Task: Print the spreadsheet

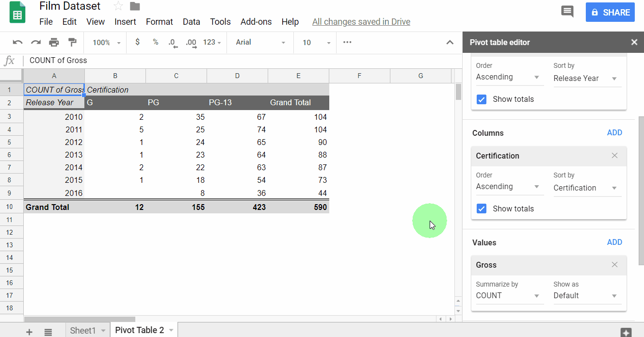Action: pyautogui.click(x=54, y=43)
